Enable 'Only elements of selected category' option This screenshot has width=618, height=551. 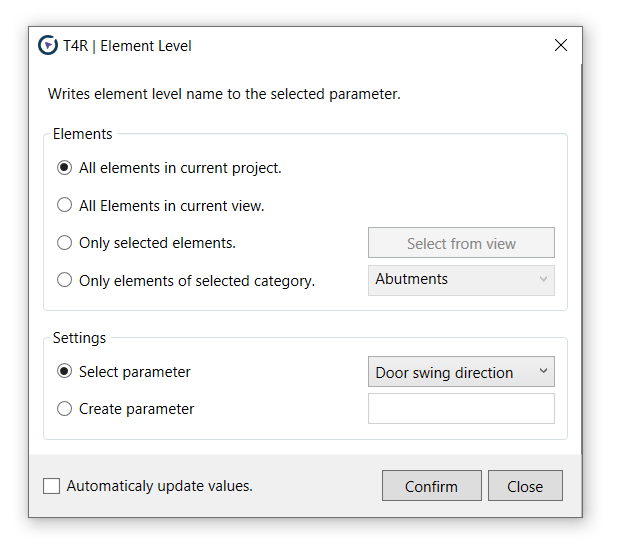point(64,280)
